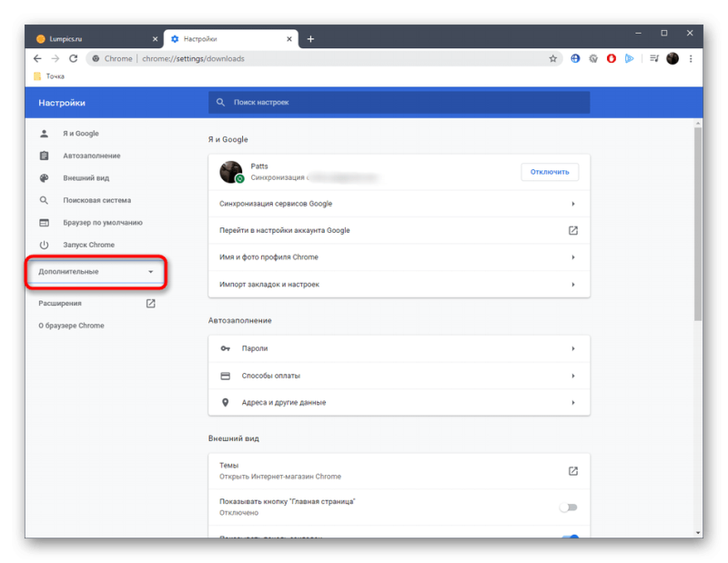Click the card icon next to Способы оплаты
The width and height of the screenshot is (728, 563).
coord(225,376)
